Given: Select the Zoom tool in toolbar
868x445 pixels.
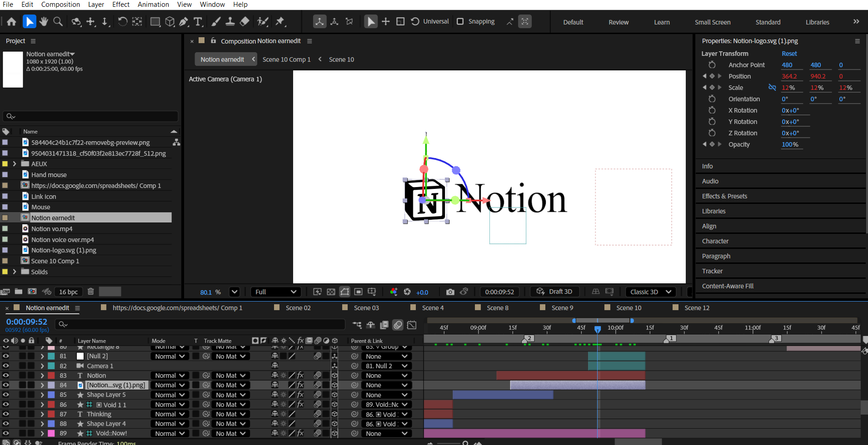Looking at the screenshot, I should 58,22.
